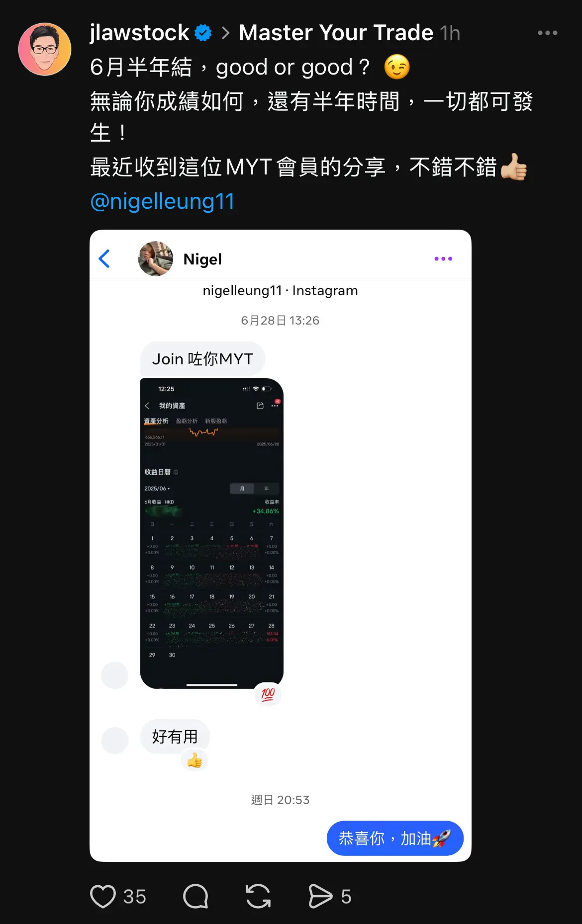This screenshot has width=582, height=924.
Task: Select the 年 year toggle in calendar
Action: pos(267,489)
